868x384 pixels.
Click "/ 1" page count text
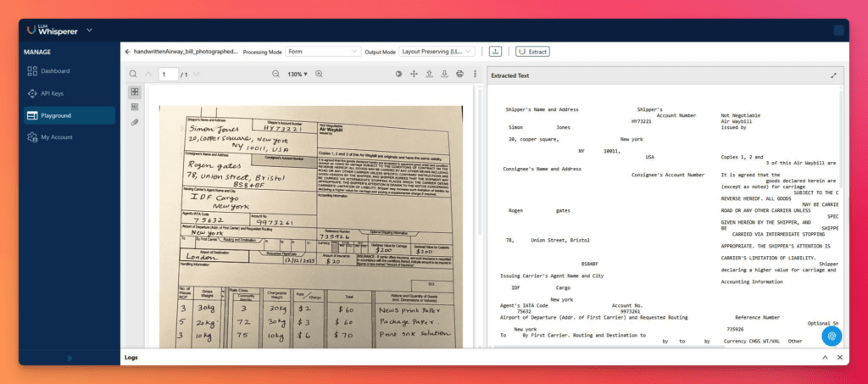[184, 74]
